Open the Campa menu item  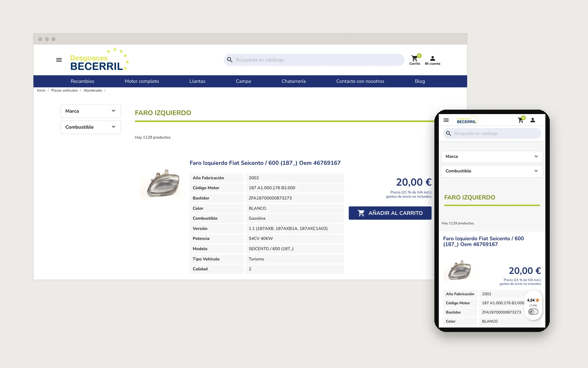click(243, 81)
